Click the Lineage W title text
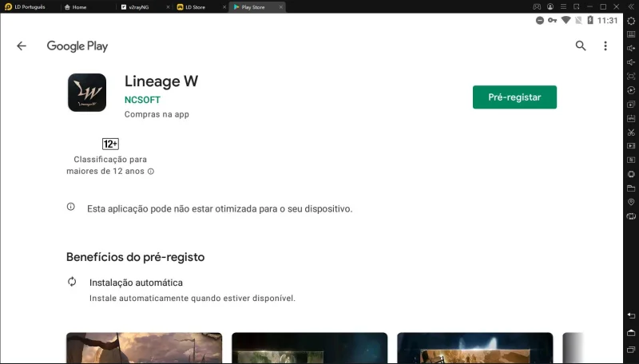This screenshot has height=364, width=639. (x=161, y=81)
